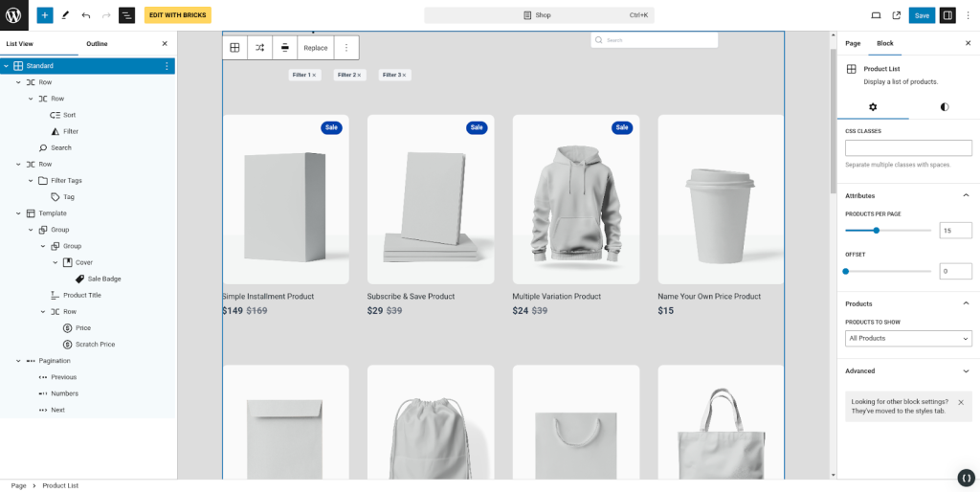
Task: Click the Edit with Bricks button
Action: coord(178,15)
